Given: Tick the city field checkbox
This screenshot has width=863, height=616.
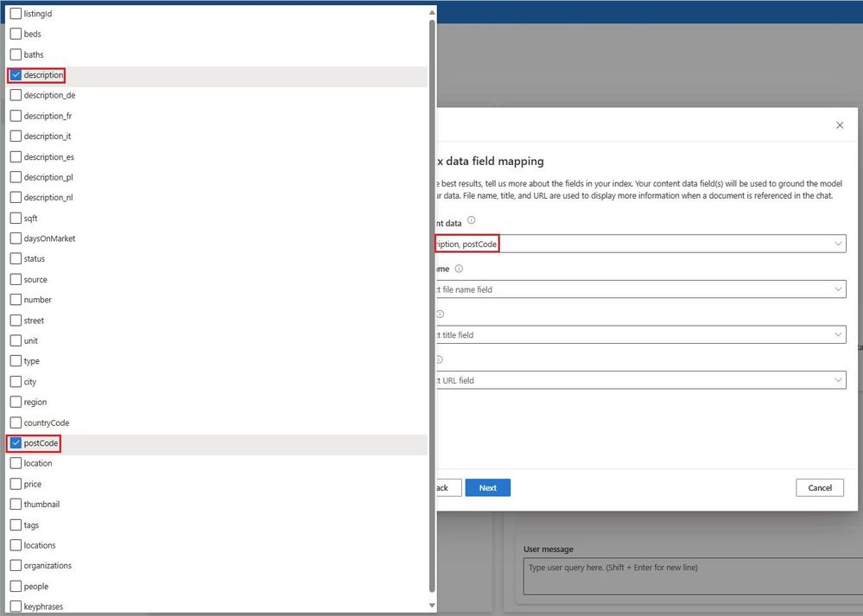Looking at the screenshot, I should click(16, 382).
